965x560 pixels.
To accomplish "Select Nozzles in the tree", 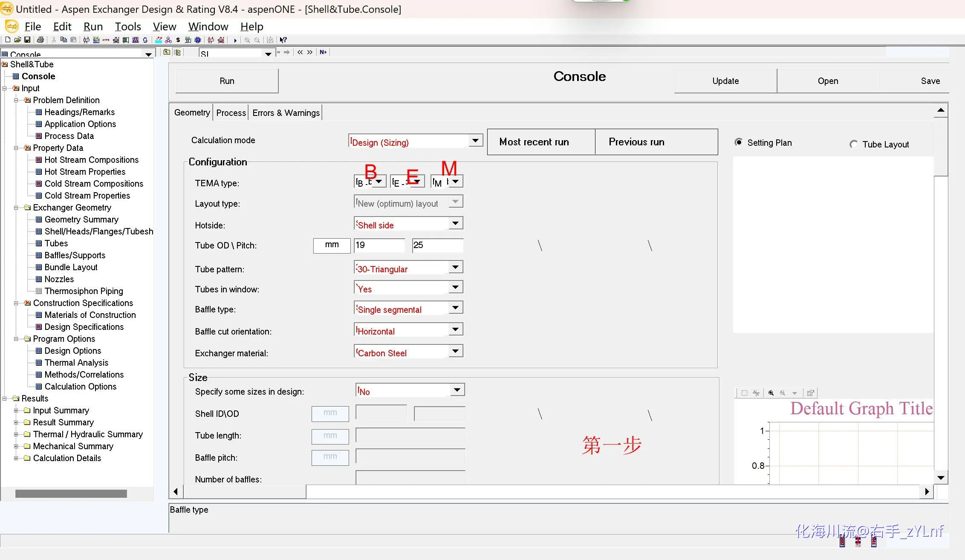I will 59,279.
